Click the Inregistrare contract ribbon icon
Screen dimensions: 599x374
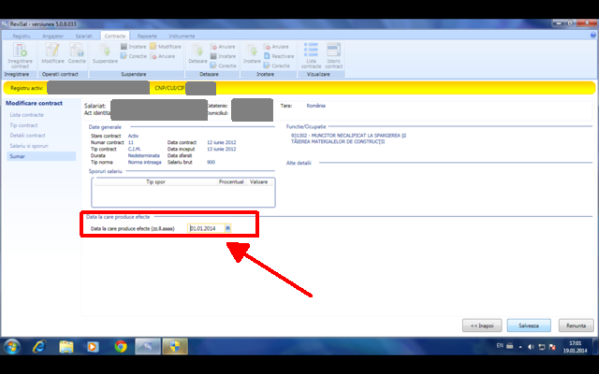click(x=20, y=56)
